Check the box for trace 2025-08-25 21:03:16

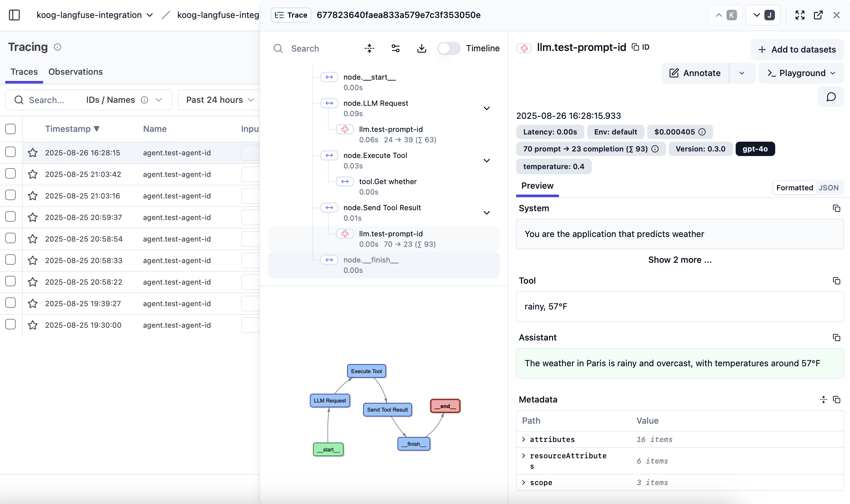[10, 195]
